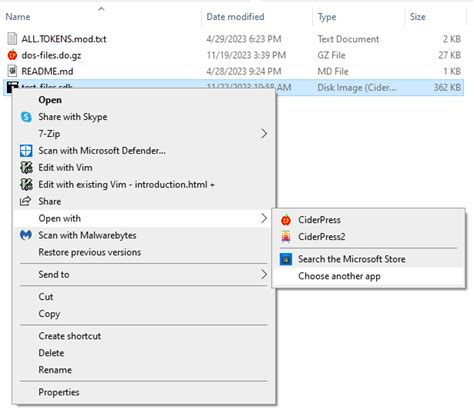Click the CiderPress apple icon in the submenu
This screenshot has height=410, width=474.
[x=286, y=220]
